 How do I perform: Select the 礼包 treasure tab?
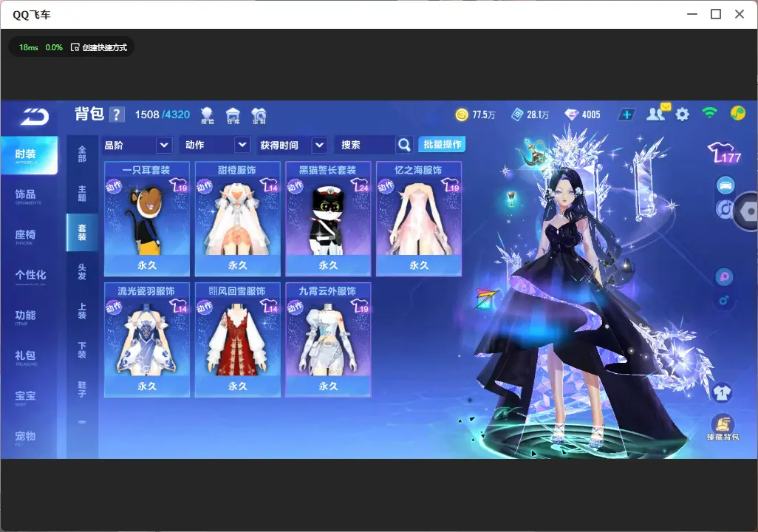(29, 357)
